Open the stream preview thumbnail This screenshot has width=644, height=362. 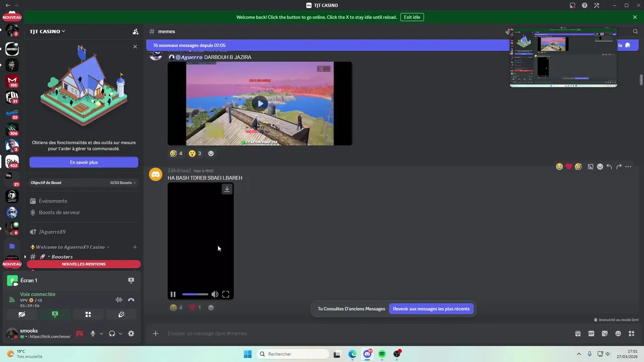tap(563, 57)
